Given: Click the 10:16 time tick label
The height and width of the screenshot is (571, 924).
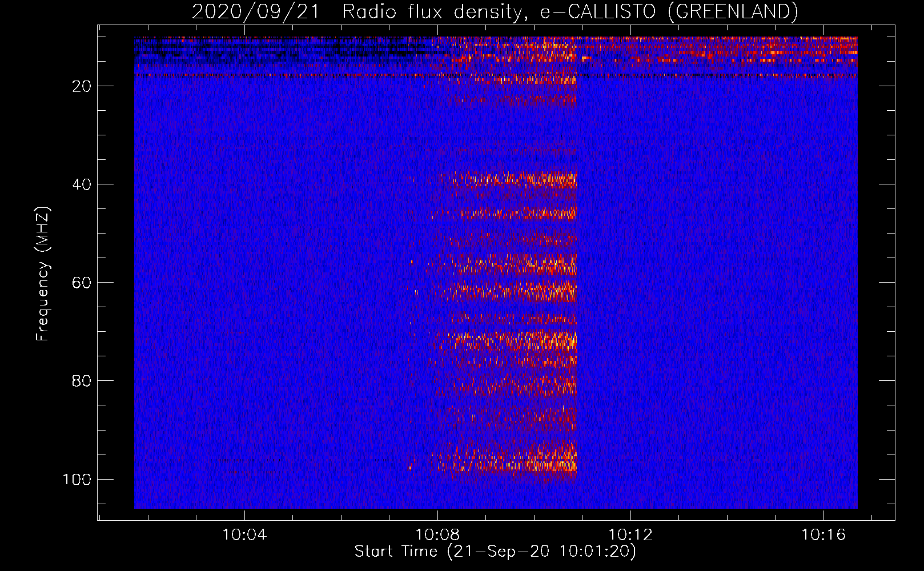Looking at the screenshot, I should click(823, 535).
